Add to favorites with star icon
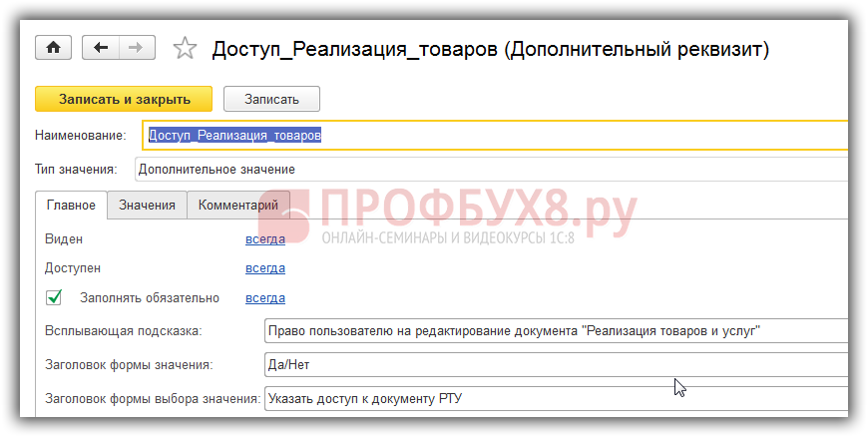The height and width of the screenshot is (437, 868). click(x=185, y=48)
